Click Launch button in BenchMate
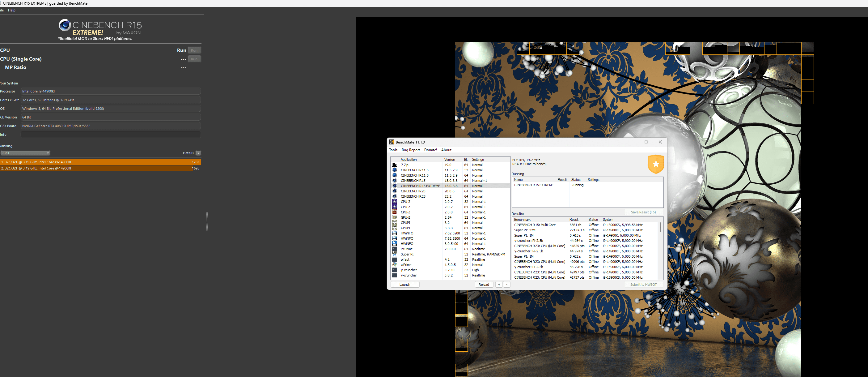The image size is (868, 377). click(405, 285)
